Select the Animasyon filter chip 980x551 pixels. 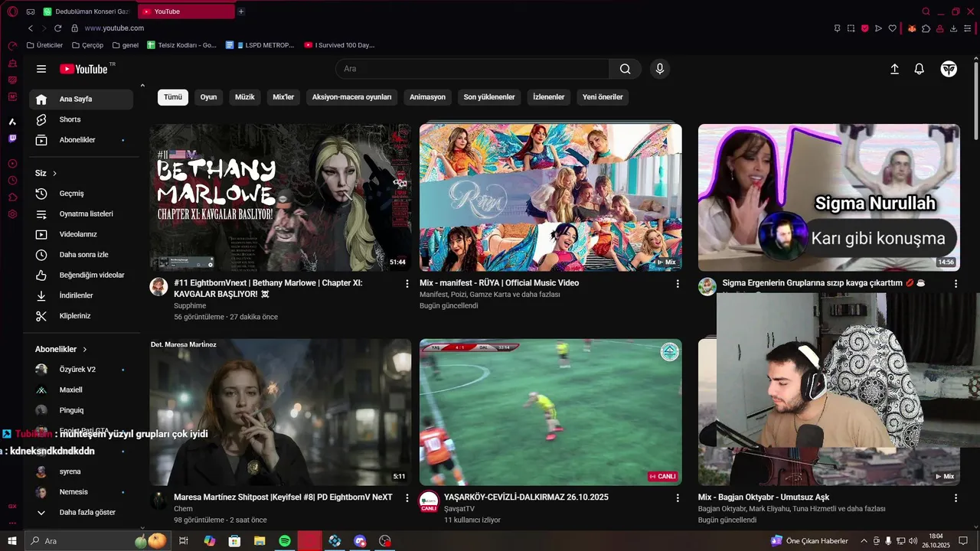point(428,97)
